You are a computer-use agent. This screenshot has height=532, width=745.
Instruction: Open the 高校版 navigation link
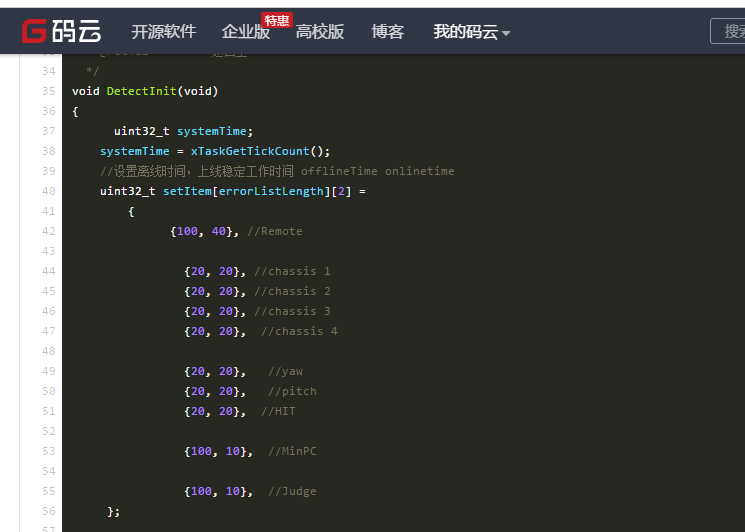(320, 32)
